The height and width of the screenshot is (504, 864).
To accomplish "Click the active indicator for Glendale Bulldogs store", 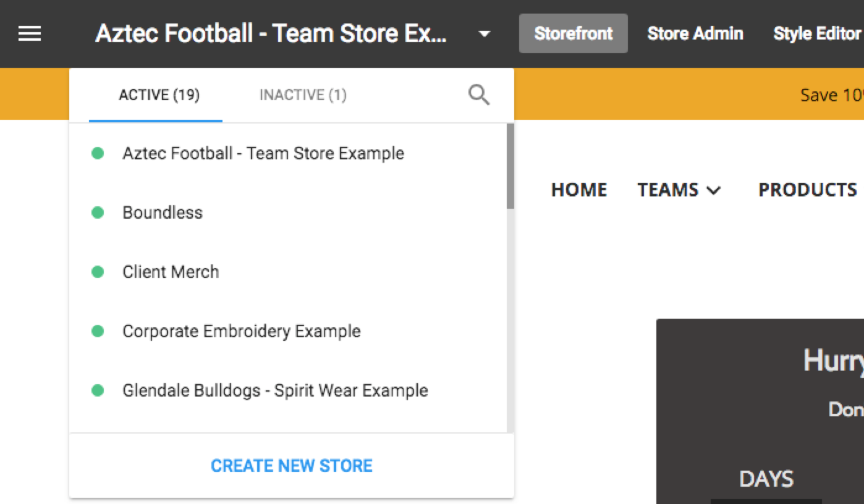I will pos(98,390).
